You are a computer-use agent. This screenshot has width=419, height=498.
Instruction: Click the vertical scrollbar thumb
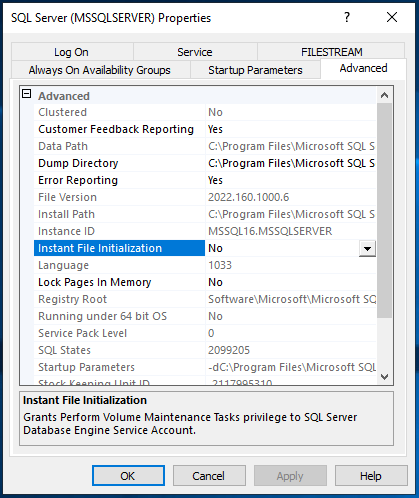384,210
